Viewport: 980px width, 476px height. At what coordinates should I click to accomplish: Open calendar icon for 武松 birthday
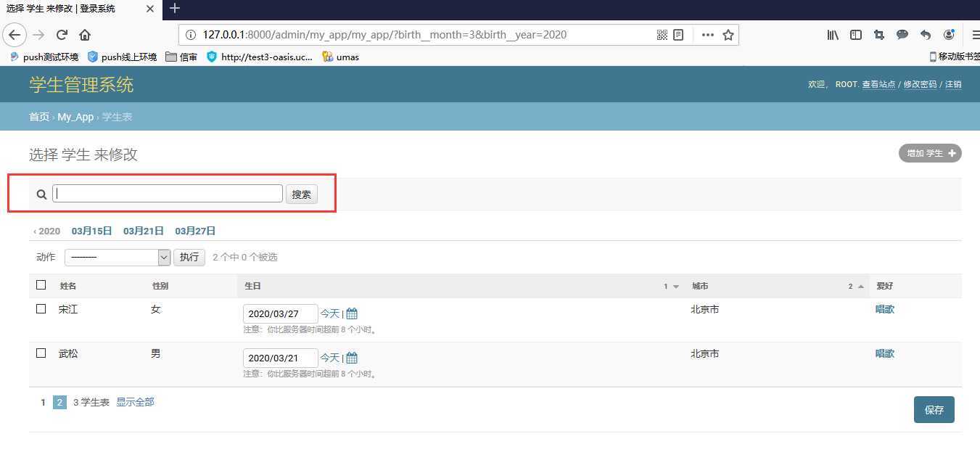click(352, 358)
